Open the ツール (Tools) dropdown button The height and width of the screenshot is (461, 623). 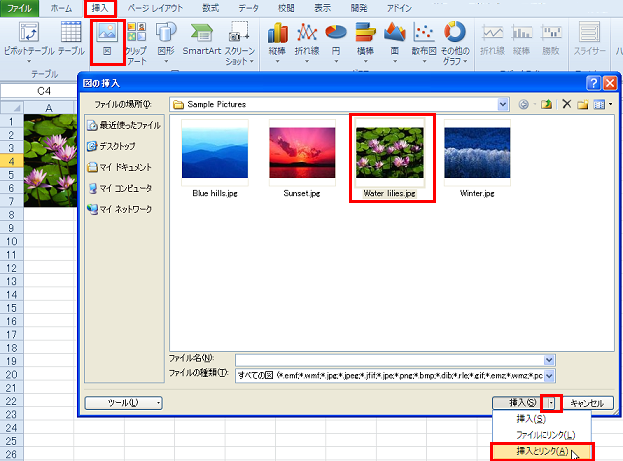click(125, 402)
